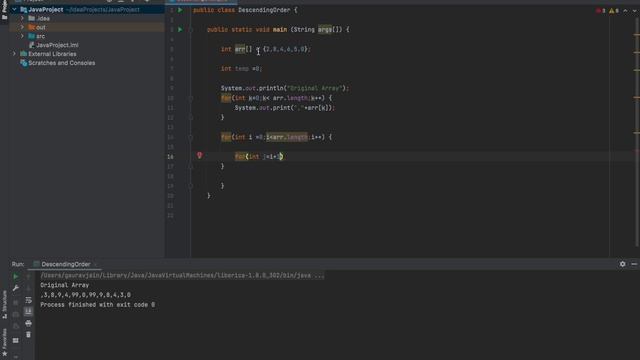Viewport: 640px width, 360px height.
Task: Select the JavaProject.iml file
Action: point(53,45)
